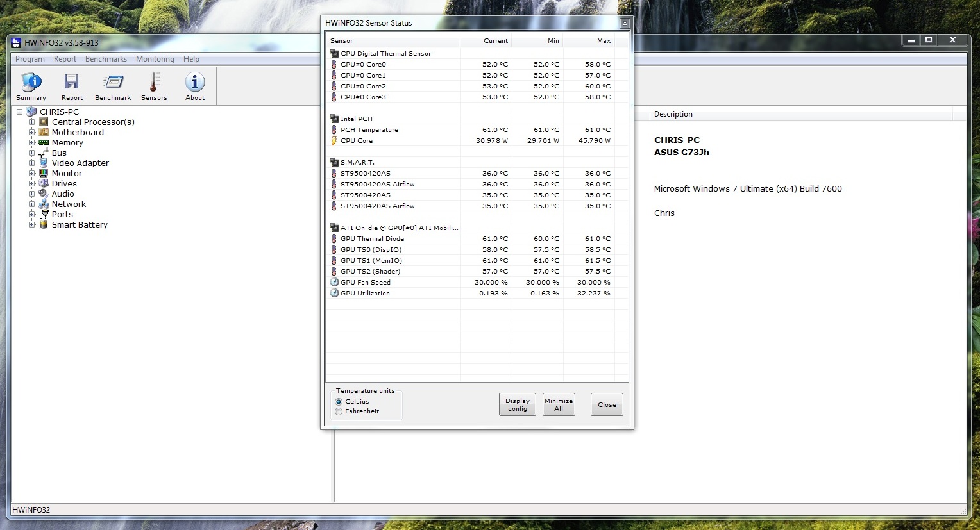Viewport: 980px width, 530px height.
Task: Click the 32.237 % max utilization value
Action: [594, 293]
